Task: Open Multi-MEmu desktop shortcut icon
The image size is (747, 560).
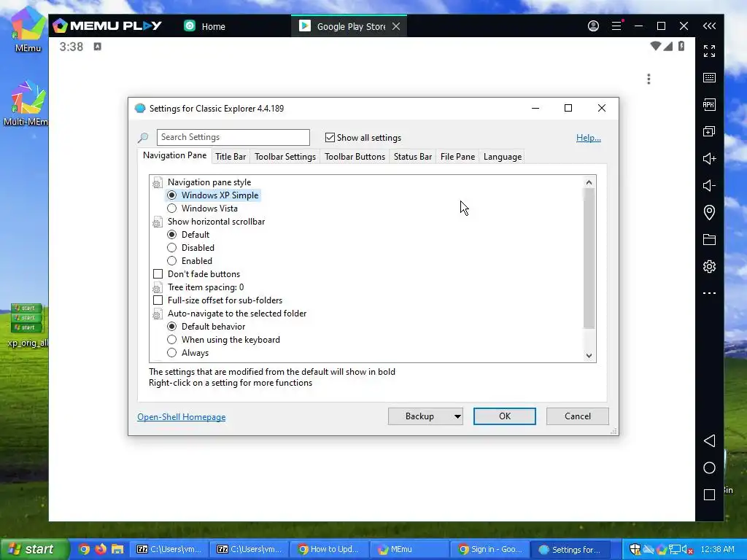Action: pos(26,104)
